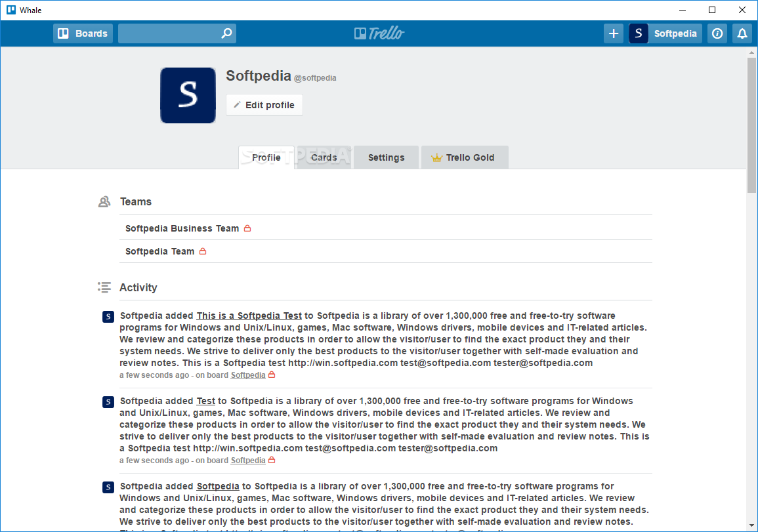Screen dimensions: 758x532
Task: Click 'a few seconds ago' under first activity
Action: pyautogui.click(x=154, y=375)
